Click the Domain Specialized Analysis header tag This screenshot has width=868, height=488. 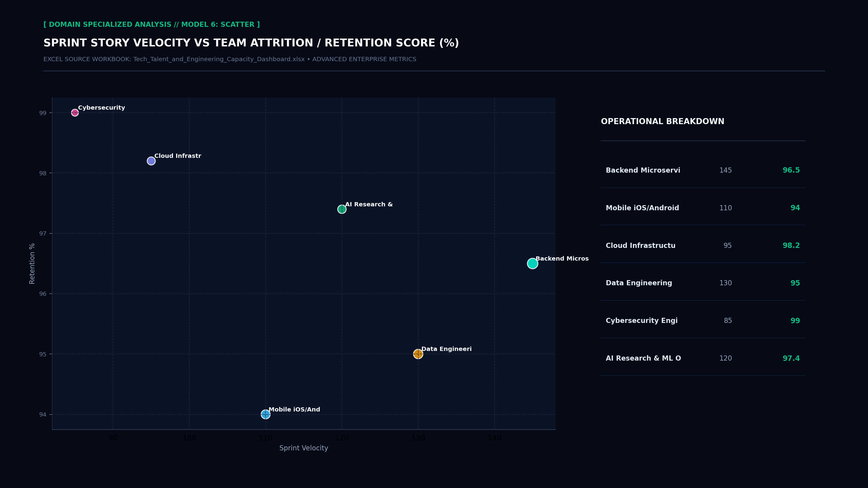[x=152, y=25]
